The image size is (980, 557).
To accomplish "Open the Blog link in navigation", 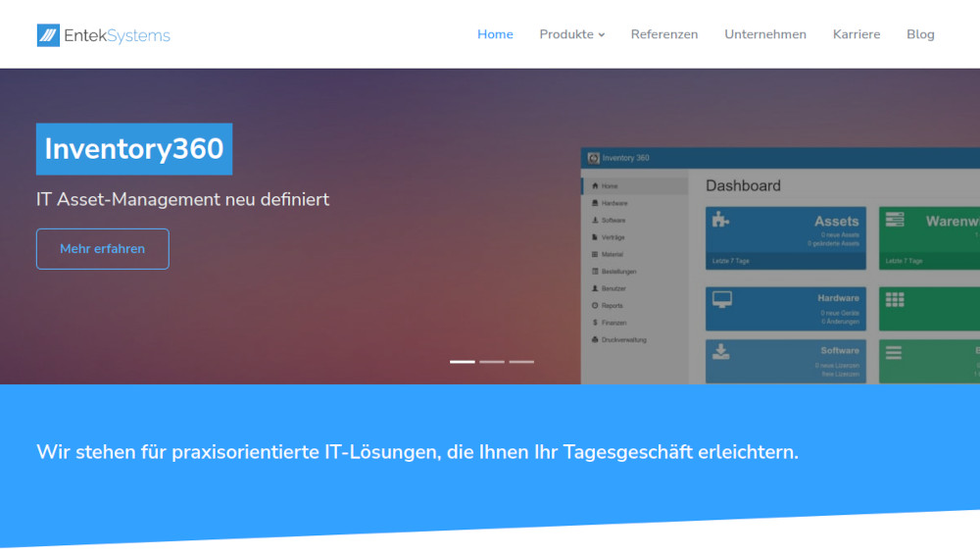I will point(920,34).
